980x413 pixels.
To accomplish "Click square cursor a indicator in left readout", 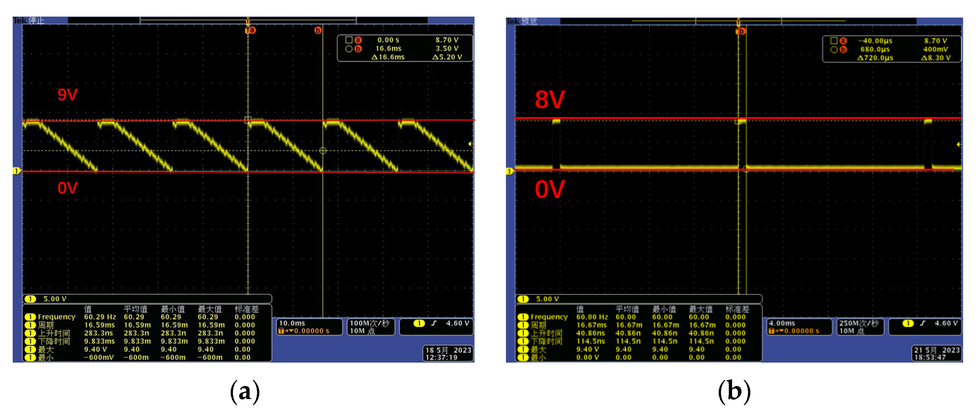I will pyautogui.click(x=348, y=40).
